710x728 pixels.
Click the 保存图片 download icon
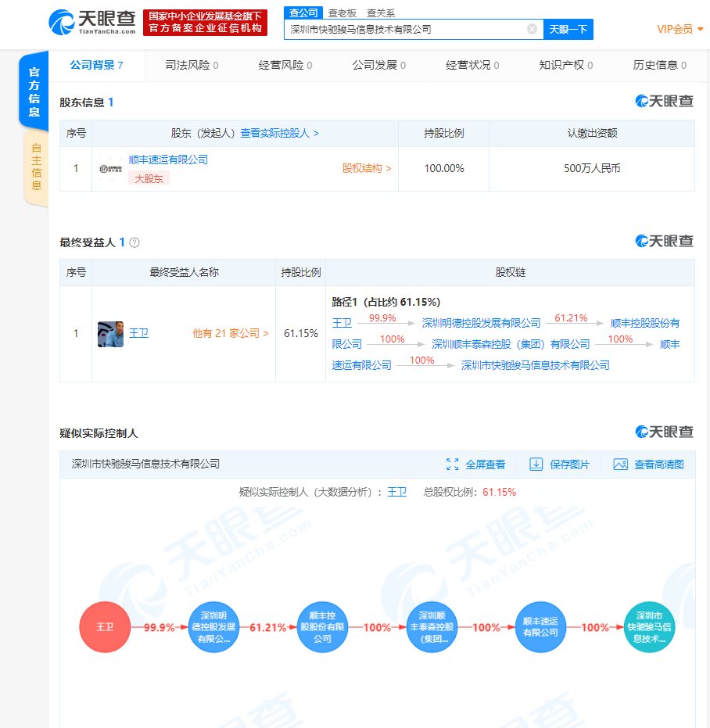[x=536, y=464]
